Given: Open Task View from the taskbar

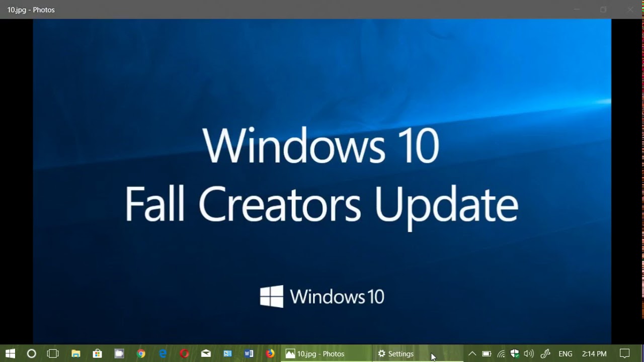Looking at the screenshot, I should click(x=53, y=354).
